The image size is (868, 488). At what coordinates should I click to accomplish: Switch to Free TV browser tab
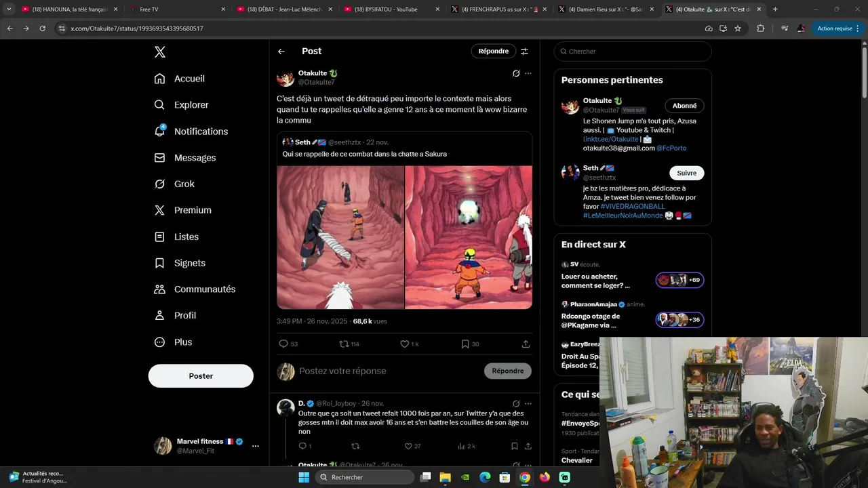[x=178, y=9]
